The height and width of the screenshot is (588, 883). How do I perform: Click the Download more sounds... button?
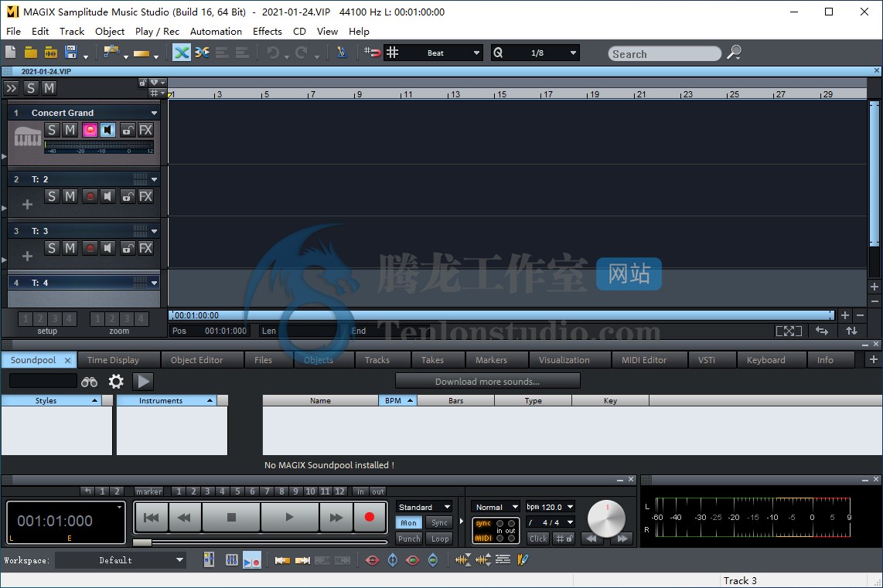click(488, 382)
